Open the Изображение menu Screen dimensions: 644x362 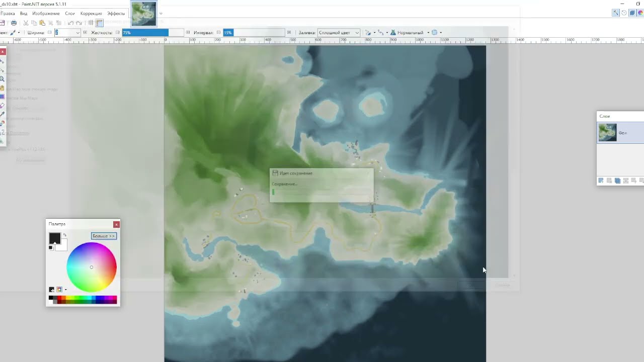point(46,14)
